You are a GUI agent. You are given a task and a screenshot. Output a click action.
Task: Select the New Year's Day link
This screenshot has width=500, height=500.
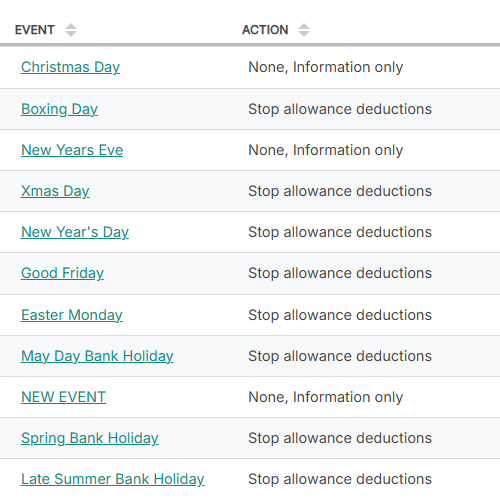coord(75,232)
